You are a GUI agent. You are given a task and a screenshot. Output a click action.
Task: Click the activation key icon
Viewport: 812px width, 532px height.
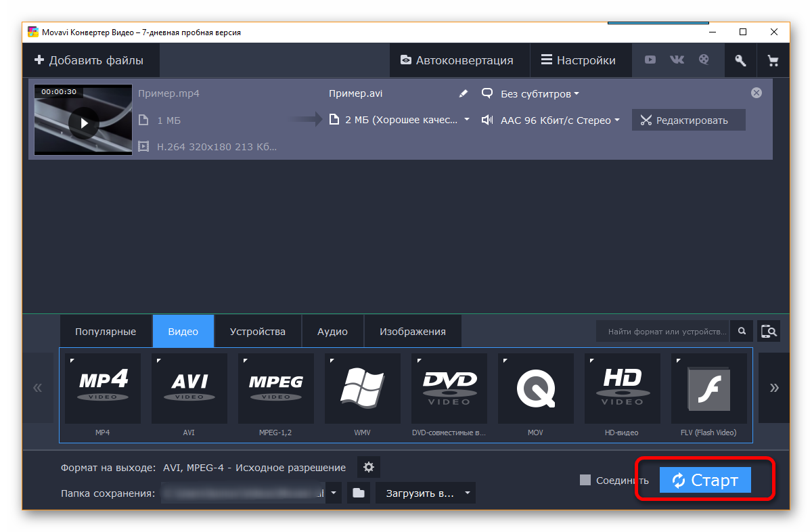point(740,60)
